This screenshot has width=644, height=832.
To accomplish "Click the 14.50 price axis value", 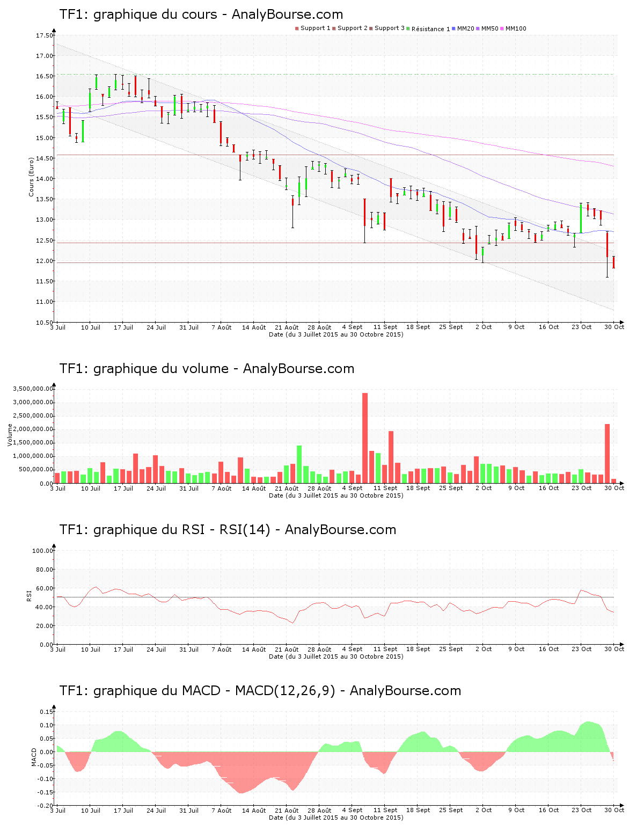I will pos(44,158).
